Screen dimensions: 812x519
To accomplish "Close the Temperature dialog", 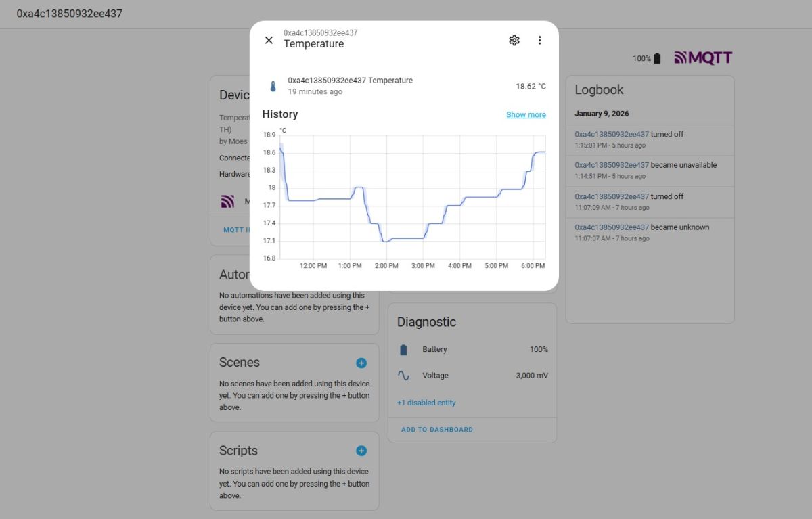I will click(x=269, y=40).
